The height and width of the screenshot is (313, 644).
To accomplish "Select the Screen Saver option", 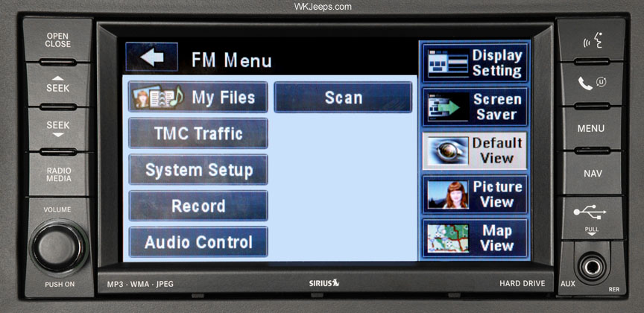I will click(x=476, y=107).
